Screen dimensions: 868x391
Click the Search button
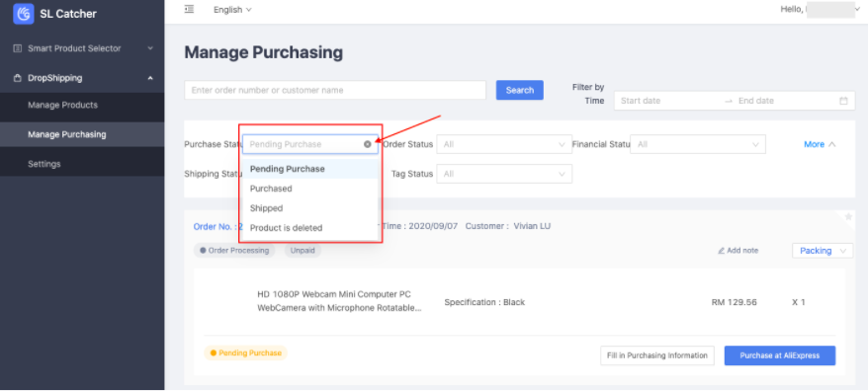point(520,90)
